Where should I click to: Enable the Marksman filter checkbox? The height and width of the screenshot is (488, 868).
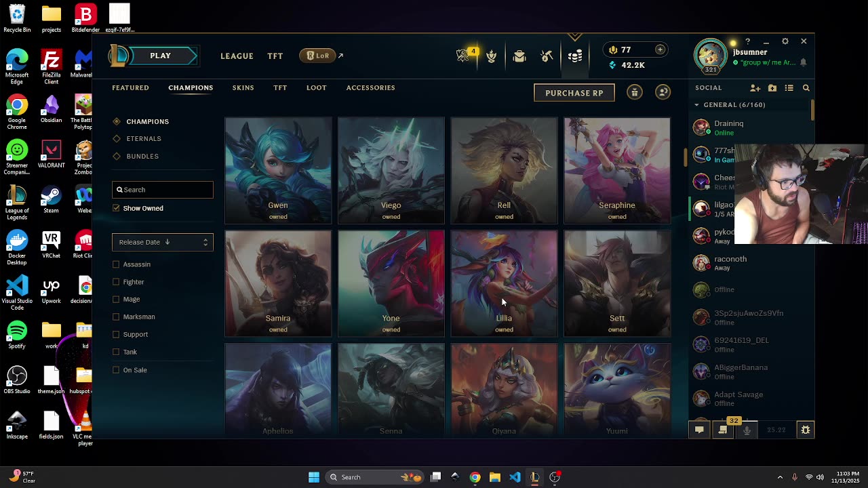coord(116,317)
